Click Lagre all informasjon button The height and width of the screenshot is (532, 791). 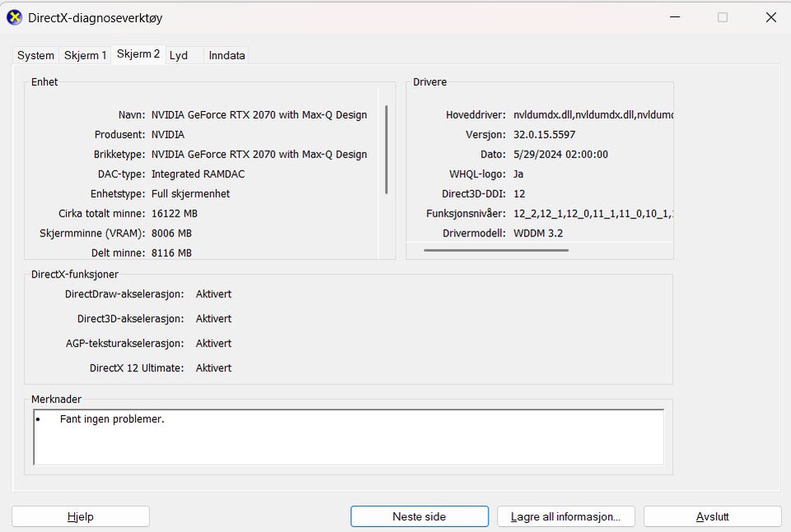click(565, 516)
